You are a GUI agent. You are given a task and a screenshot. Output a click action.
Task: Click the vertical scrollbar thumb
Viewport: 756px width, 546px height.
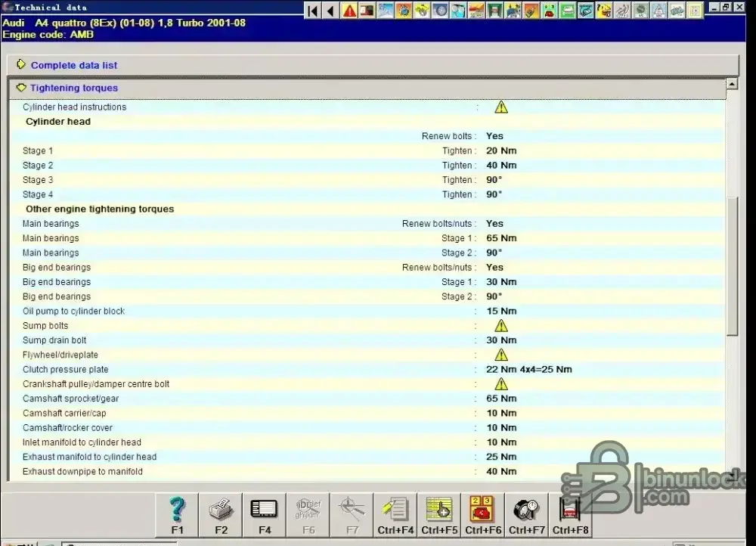733,265
